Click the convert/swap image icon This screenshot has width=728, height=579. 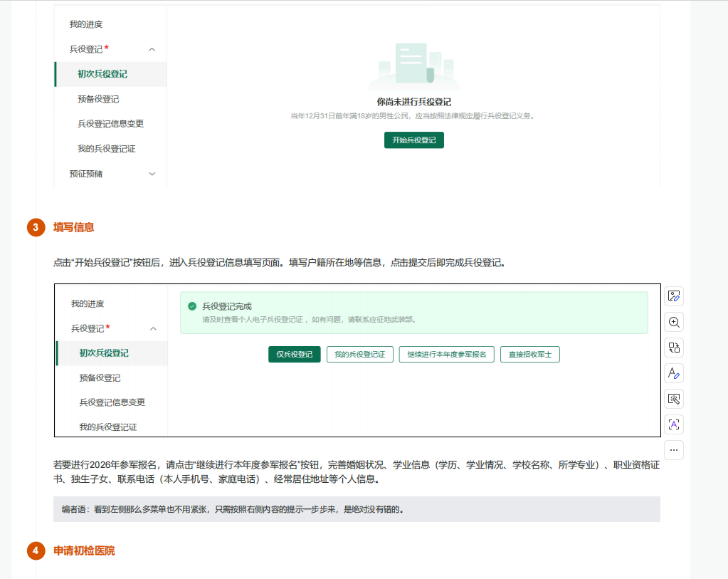673,348
